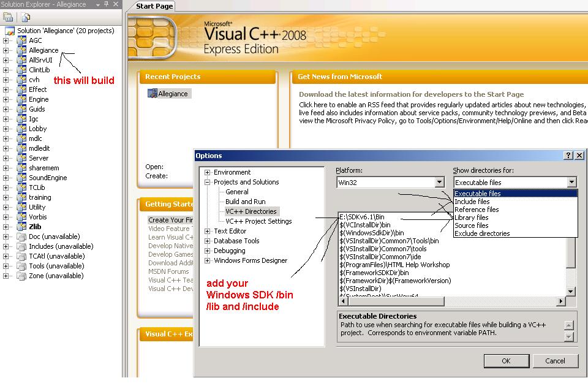Click the Zlib project icon in tree
The width and height of the screenshot is (588, 386).
[x=21, y=227]
